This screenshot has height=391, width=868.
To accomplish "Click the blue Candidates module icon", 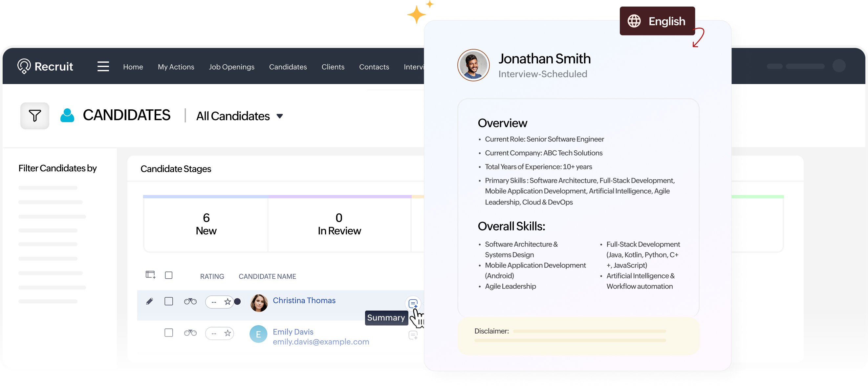I will coord(67,115).
